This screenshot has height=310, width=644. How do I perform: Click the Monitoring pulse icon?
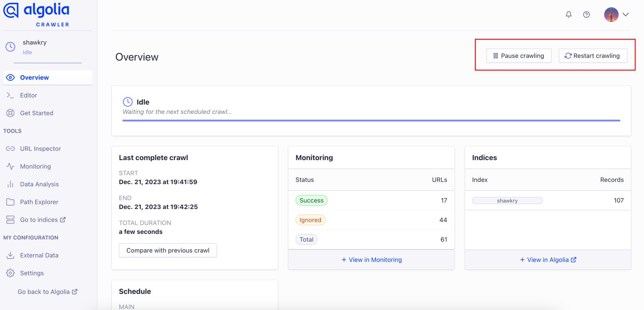(10, 166)
